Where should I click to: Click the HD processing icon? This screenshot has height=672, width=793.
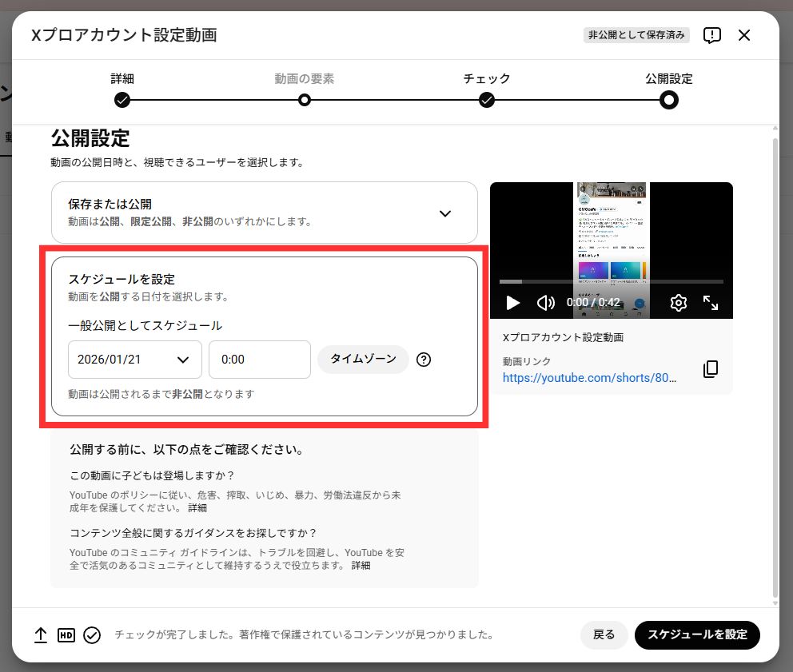pos(66,635)
